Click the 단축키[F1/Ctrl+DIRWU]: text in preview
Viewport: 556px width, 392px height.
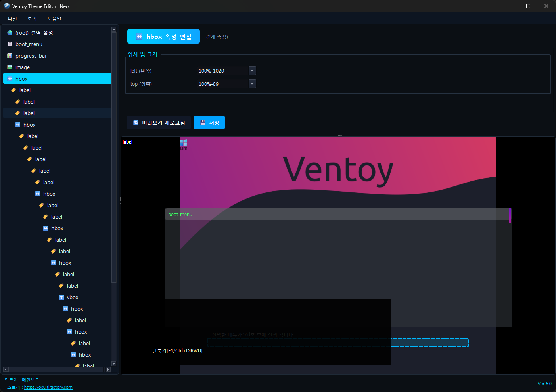click(x=178, y=351)
